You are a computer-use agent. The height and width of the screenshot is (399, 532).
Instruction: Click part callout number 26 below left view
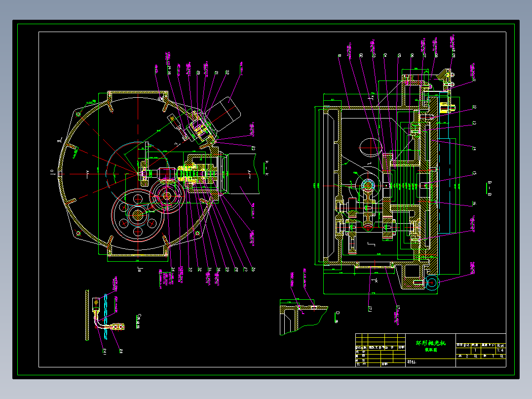tap(253, 269)
